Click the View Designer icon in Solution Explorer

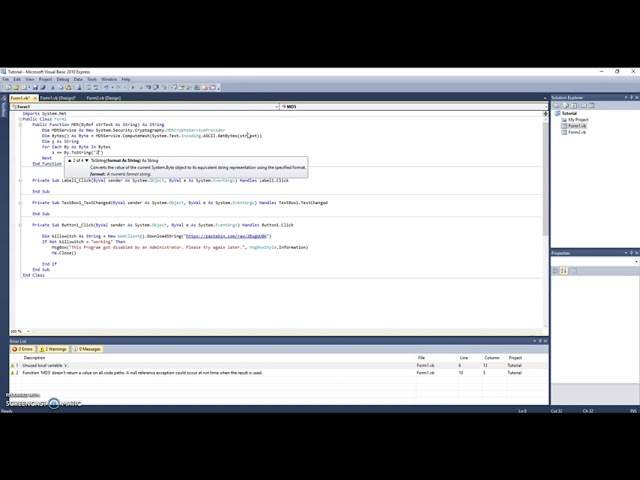(591, 105)
